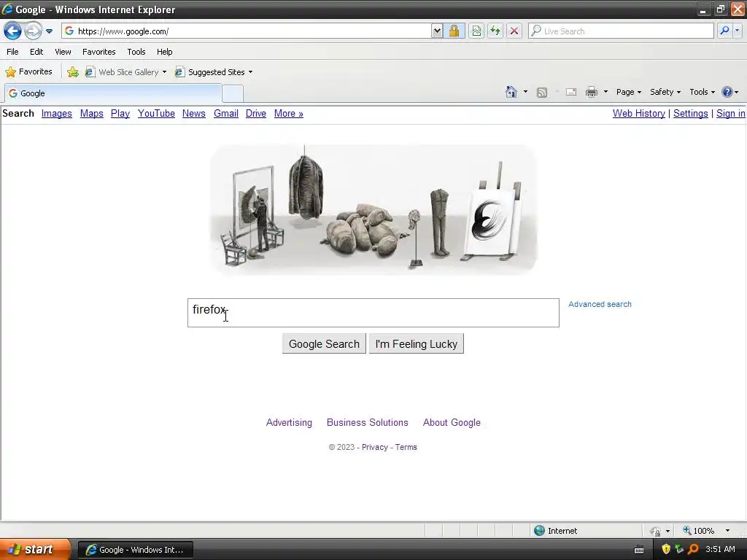Viewport: 747px width, 560px height.
Task: Open the About Google link
Action: click(452, 422)
